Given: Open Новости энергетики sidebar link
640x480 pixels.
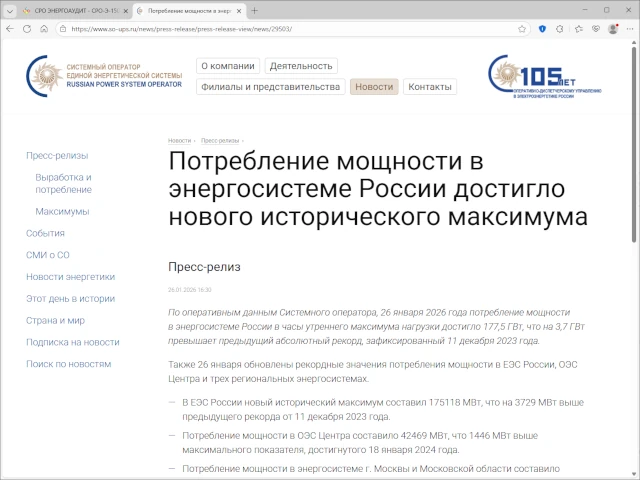Looking at the screenshot, I should (x=71, y=277).
